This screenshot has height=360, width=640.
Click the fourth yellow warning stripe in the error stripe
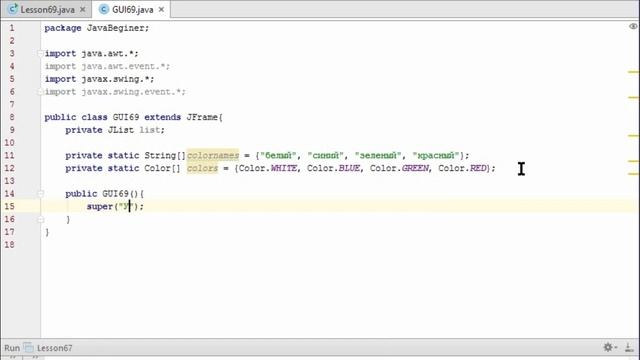(x=633, y=161)
